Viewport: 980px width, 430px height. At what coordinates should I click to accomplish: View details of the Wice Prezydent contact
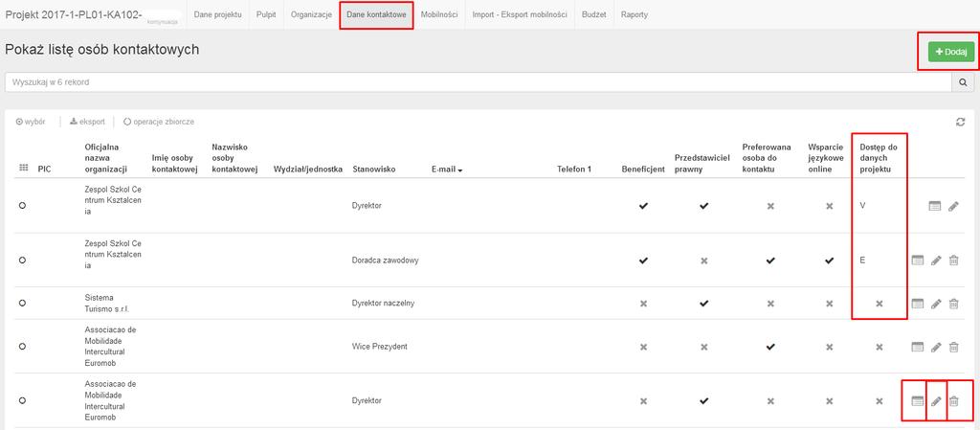click(x=918, y=347)
